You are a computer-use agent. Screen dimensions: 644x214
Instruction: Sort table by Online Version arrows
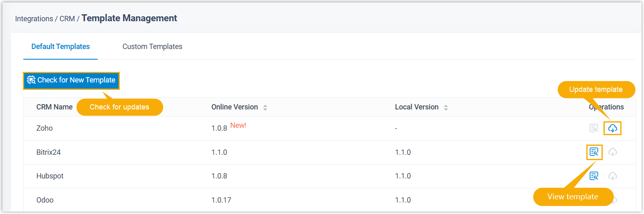pos(265,107)
